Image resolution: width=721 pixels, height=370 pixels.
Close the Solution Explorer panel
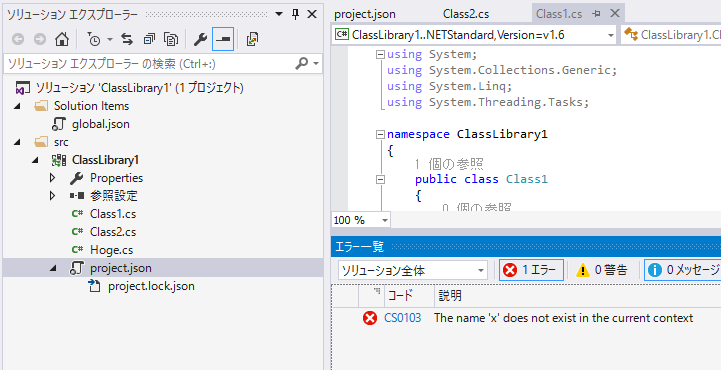(312, 14)
